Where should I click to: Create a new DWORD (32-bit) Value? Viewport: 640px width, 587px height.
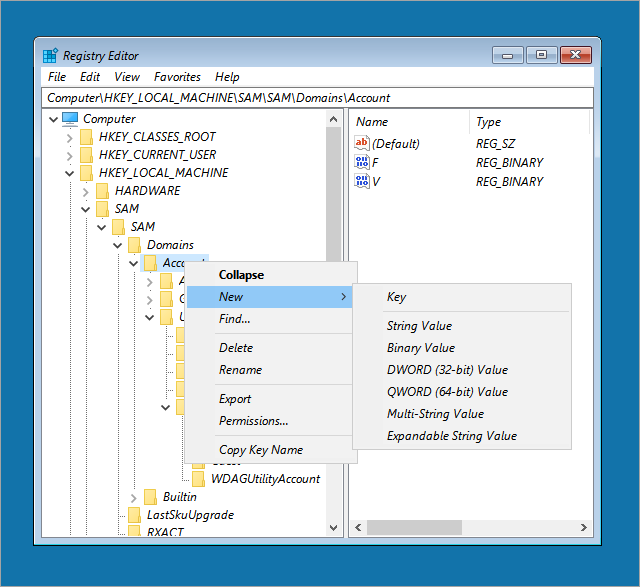pyautogui.click(x=462, y=370)
